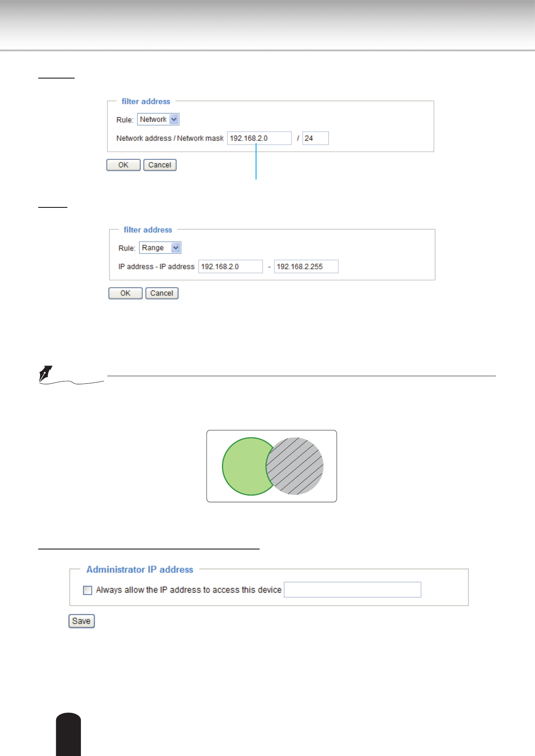This screenshot has width=535, height=756.
Task: Click the empty administrator IP address text box
Action: [x=353, y=590]
